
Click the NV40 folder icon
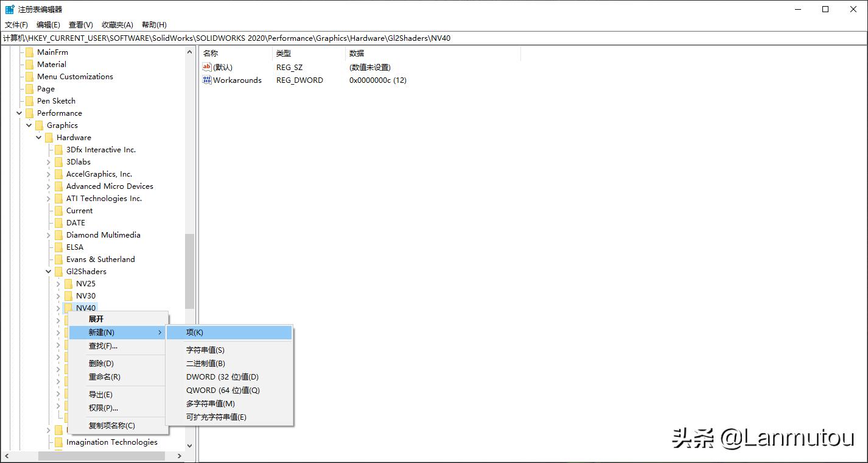(x=67, y=308)
